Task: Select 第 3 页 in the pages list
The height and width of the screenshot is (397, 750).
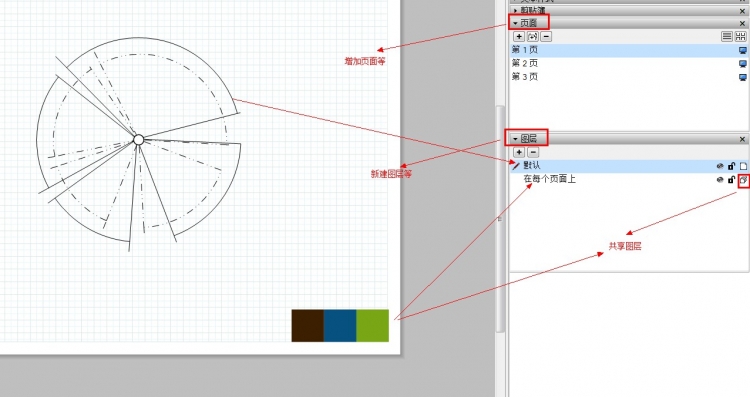Action: tap(629, 77)
